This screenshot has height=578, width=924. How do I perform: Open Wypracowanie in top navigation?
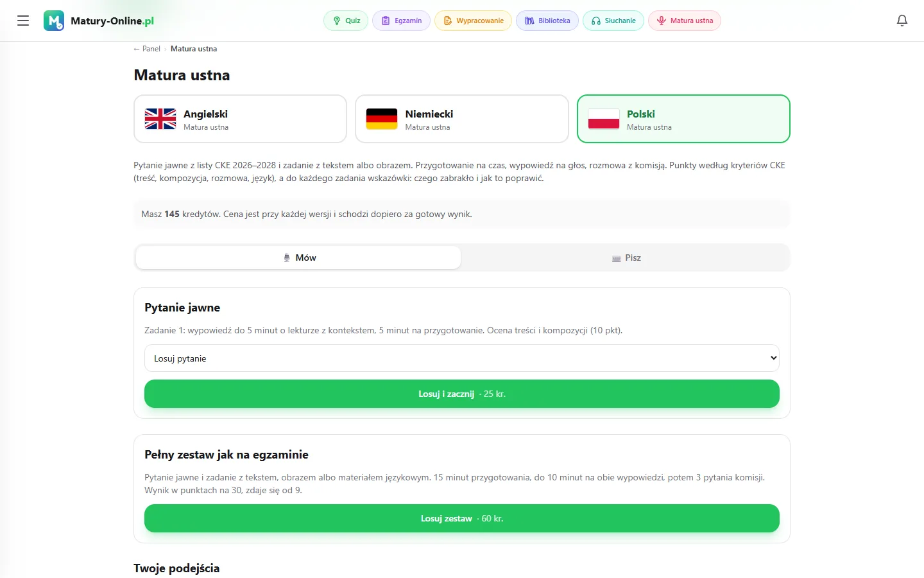pos(473,21)
